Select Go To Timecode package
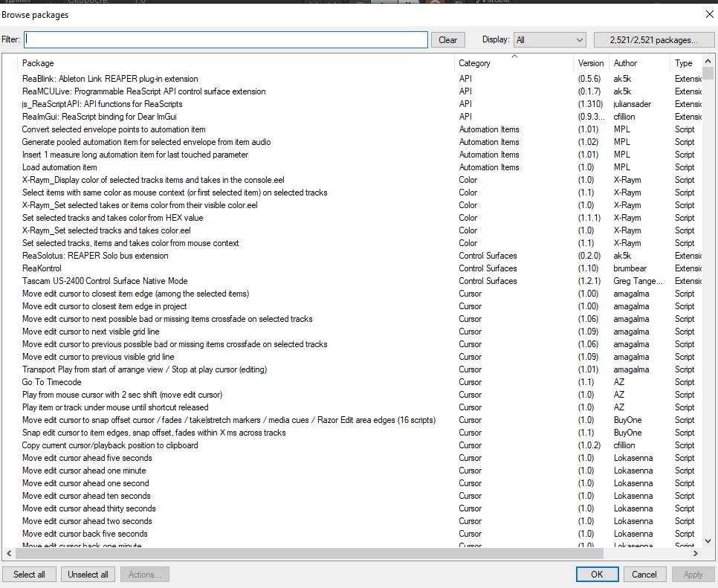The image size is (718, 588). click(x=52, y=382)
